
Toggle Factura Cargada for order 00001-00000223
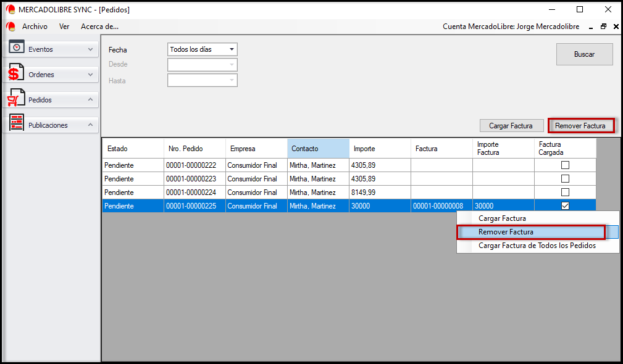(x=565, y=179)
